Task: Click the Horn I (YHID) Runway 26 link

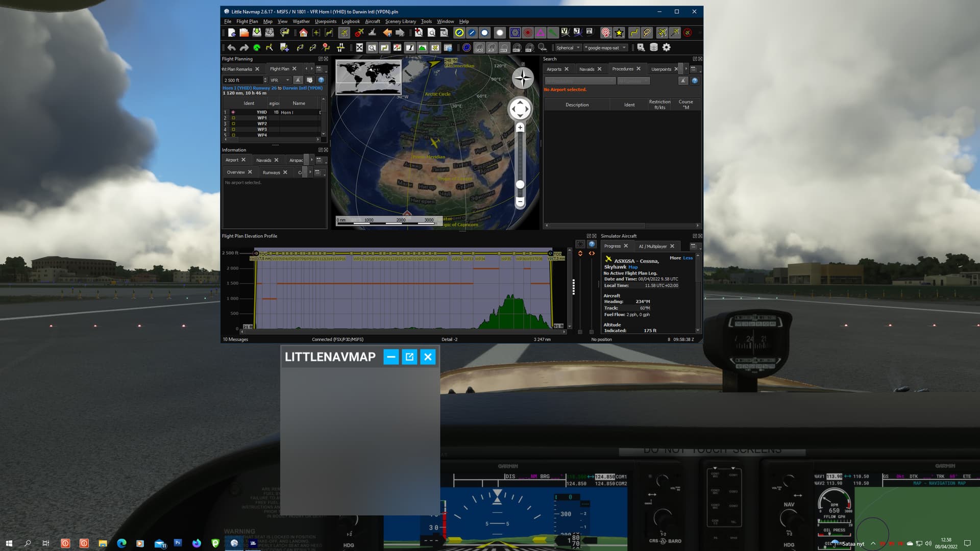Action: 250,88
